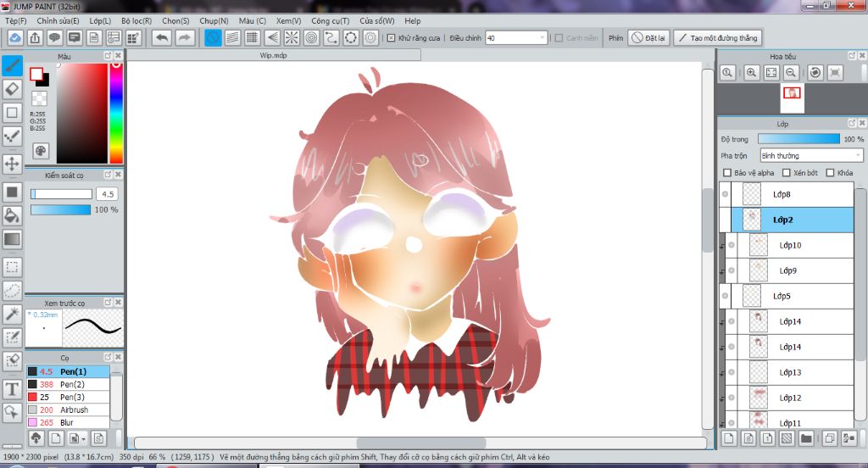Select the Pen(3) brush
The height and width of the screenshot is (468, 868).
68,397
